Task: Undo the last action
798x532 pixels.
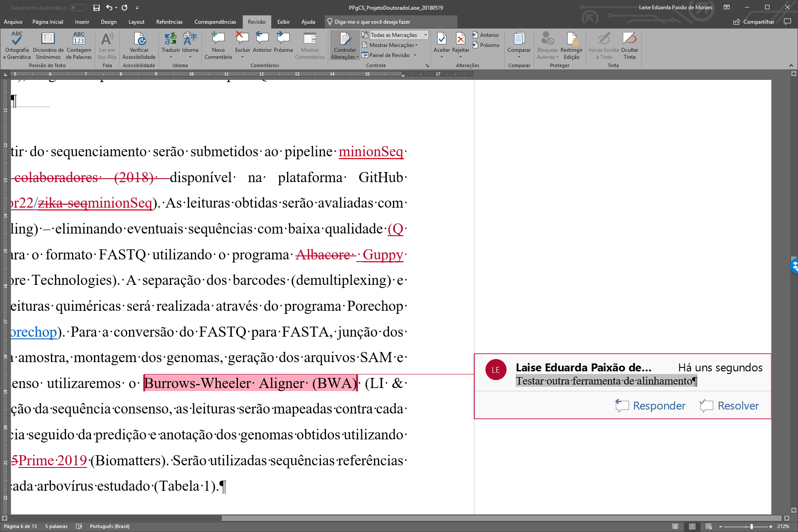Action: click(109, 7)
